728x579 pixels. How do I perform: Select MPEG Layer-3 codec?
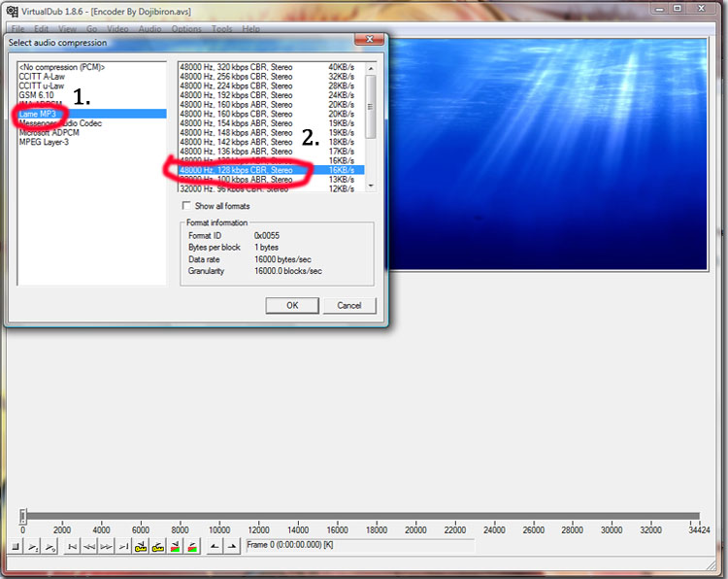(x=92, y=142)
